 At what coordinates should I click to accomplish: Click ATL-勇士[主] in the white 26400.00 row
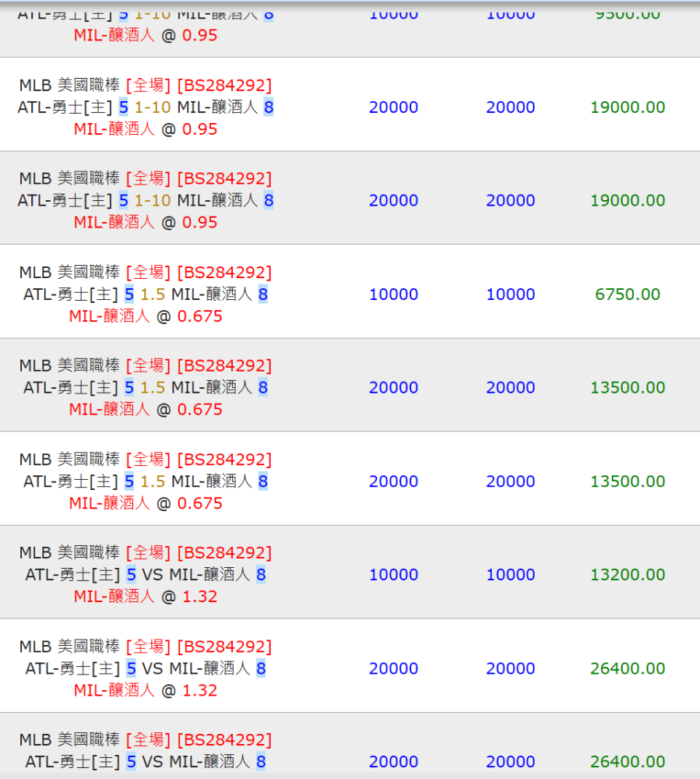click(x=72, y=668)
